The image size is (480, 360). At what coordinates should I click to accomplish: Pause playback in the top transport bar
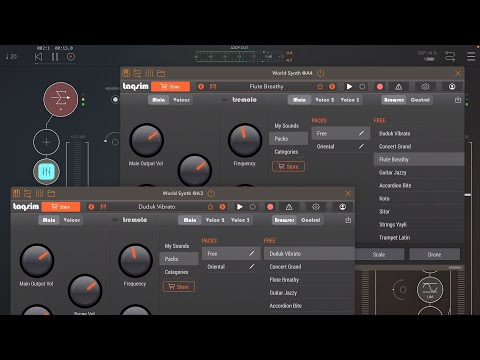[55, 57]
